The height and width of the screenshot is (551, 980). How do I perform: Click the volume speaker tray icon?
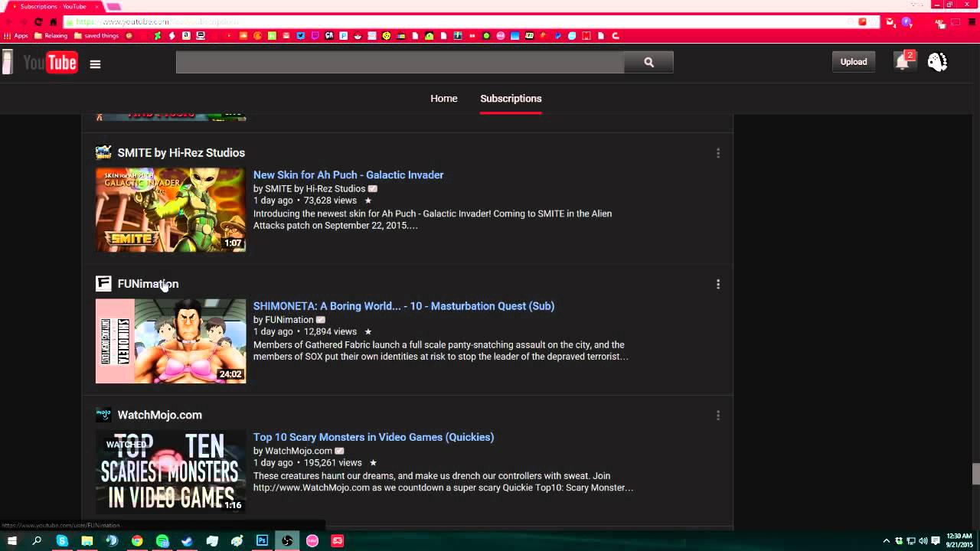click(923, 540)
